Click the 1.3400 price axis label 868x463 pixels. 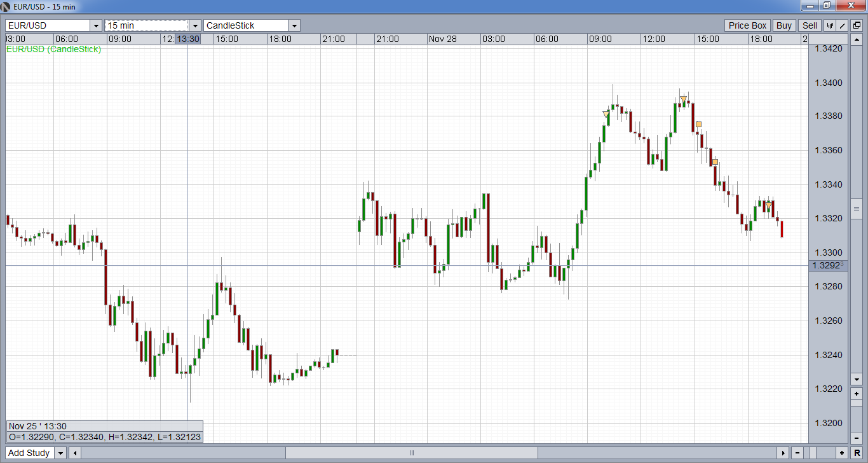[x=827, y=83]
